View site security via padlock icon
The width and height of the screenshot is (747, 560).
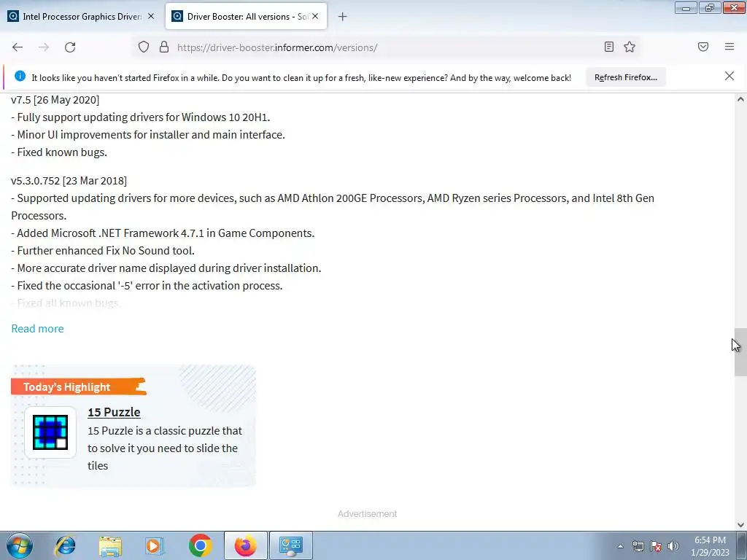(x=164, y=47)
